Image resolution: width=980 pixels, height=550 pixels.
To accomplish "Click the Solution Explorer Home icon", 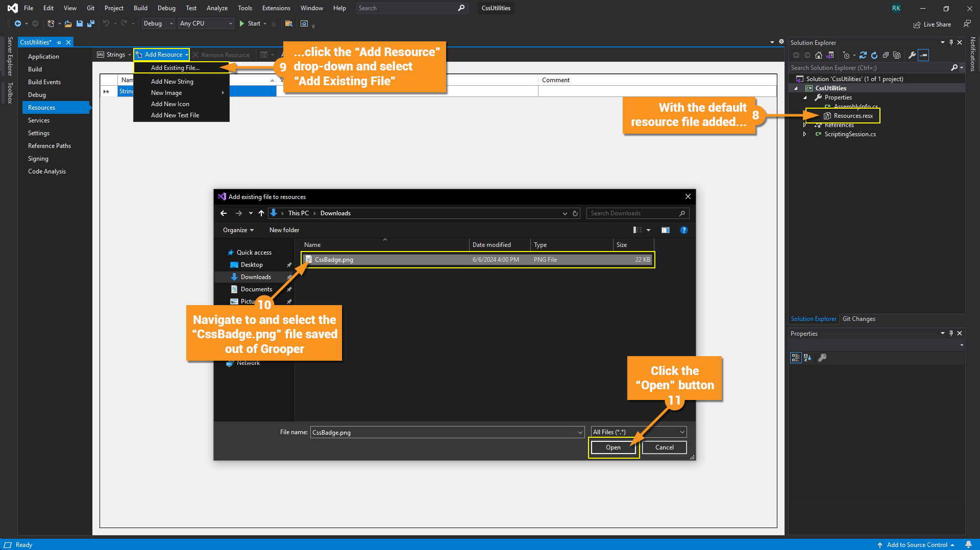I will pyautogui.click(x=819, y=55).
